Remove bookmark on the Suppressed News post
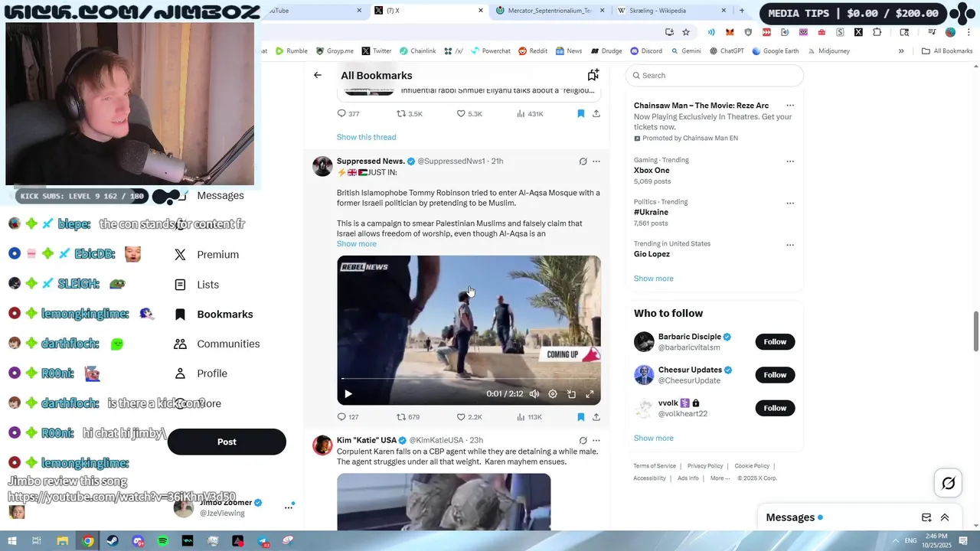This screenshot has width=980, height=551. (x=580, y=417)
